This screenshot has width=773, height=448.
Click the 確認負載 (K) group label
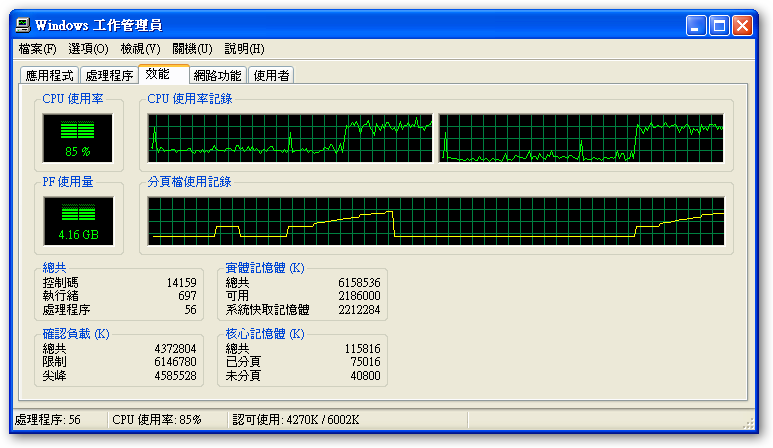pyautogui.click(x=76, y=334)
